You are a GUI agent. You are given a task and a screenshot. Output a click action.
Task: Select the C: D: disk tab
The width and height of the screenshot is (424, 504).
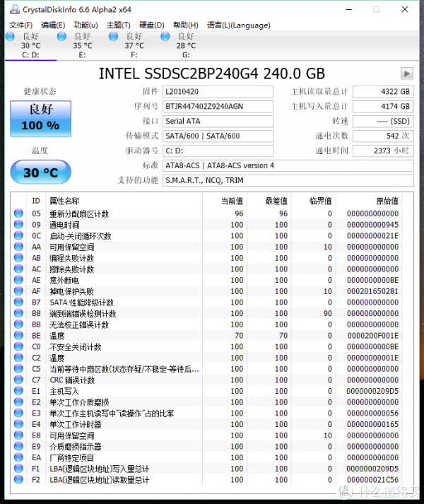click(x=31, y=45)
